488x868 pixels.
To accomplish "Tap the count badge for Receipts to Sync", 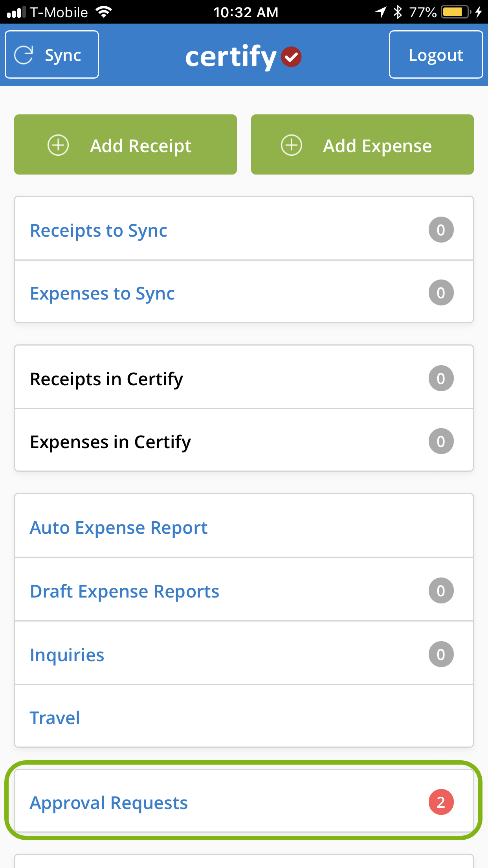I will [x=441, y=230].
